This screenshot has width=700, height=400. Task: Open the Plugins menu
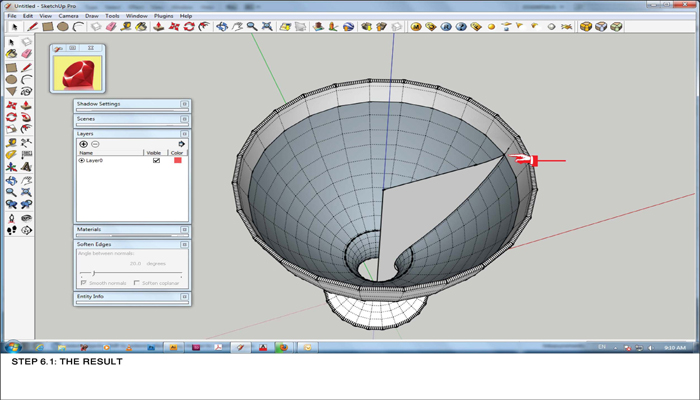[164, 16]
